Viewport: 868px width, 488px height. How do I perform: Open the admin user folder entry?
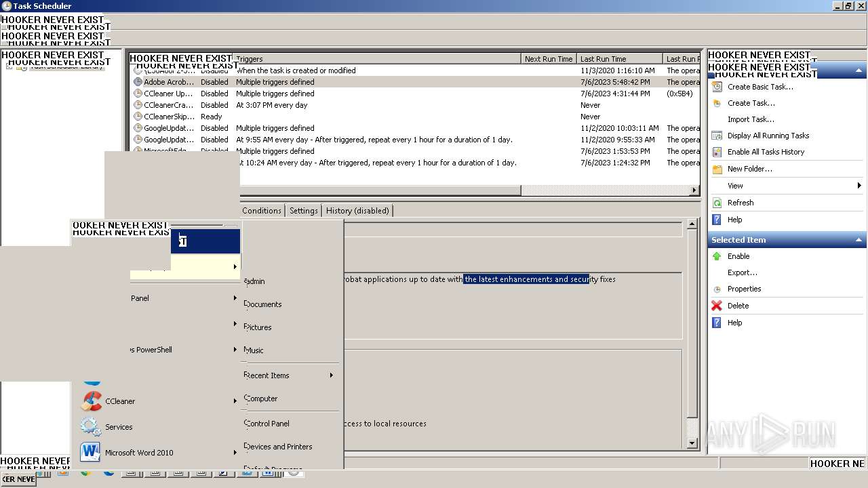[254, 281]
